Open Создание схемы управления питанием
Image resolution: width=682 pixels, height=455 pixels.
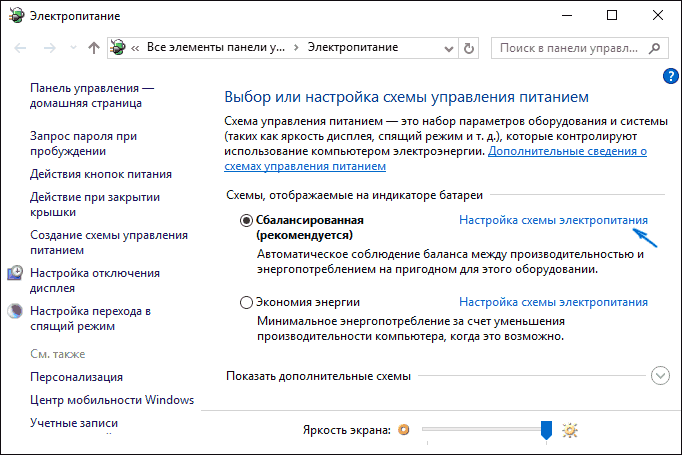coord(109,242)
